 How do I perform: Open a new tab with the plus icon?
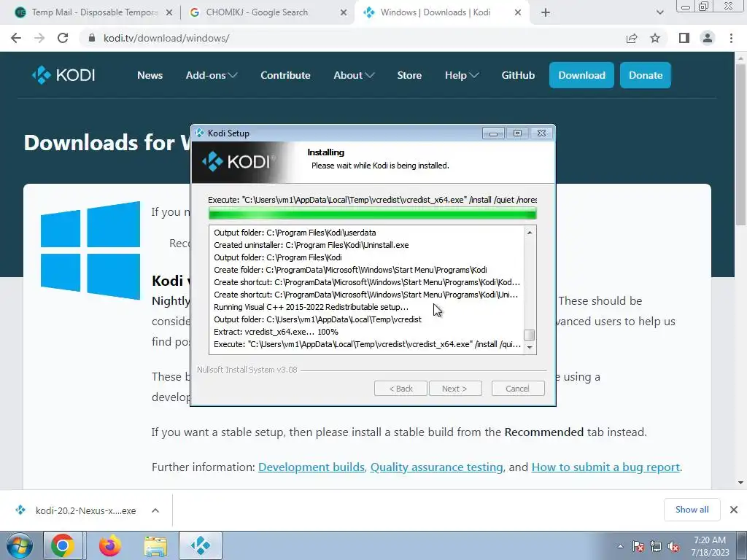coord(546,12)
